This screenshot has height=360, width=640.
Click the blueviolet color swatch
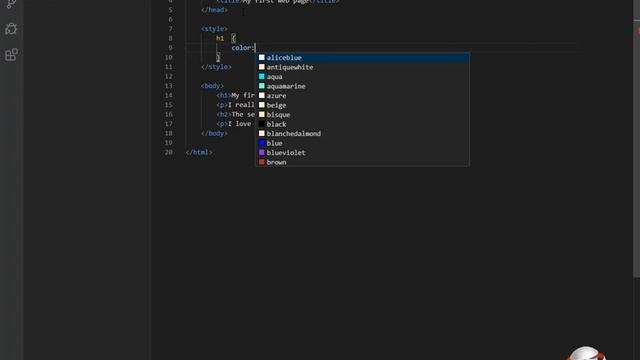(x=262, y=152)
